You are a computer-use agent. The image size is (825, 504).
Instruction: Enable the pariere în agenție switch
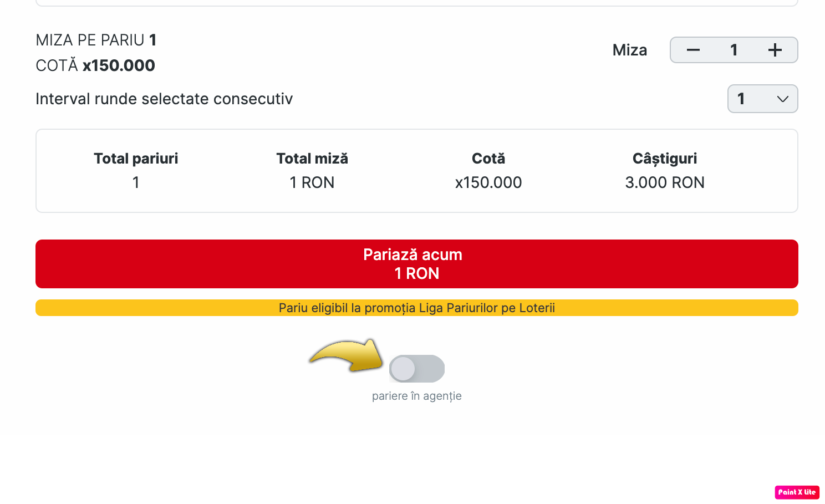coord(417,369)
